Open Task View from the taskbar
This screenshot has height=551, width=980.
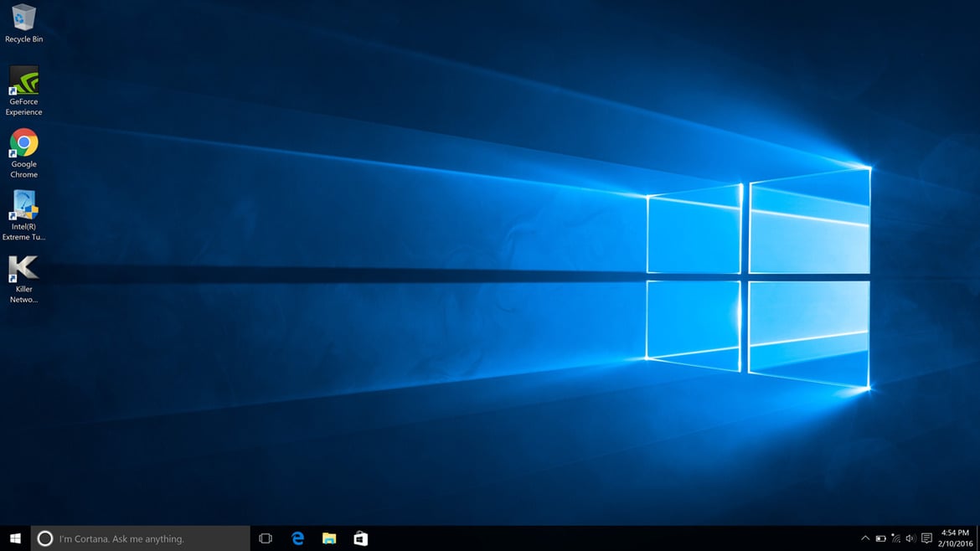click(266, 538)
